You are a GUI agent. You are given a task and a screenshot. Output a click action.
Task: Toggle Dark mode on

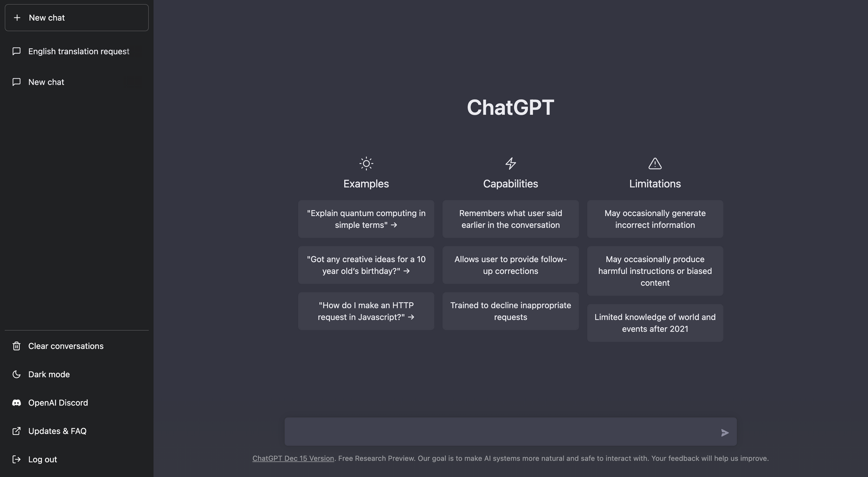pos(49,374)
